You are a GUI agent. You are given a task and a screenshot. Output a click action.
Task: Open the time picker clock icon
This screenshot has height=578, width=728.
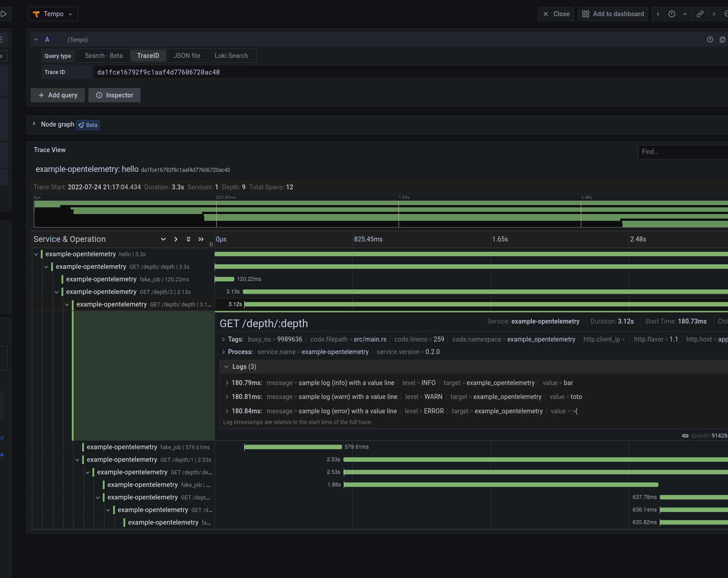pos(672,14)
